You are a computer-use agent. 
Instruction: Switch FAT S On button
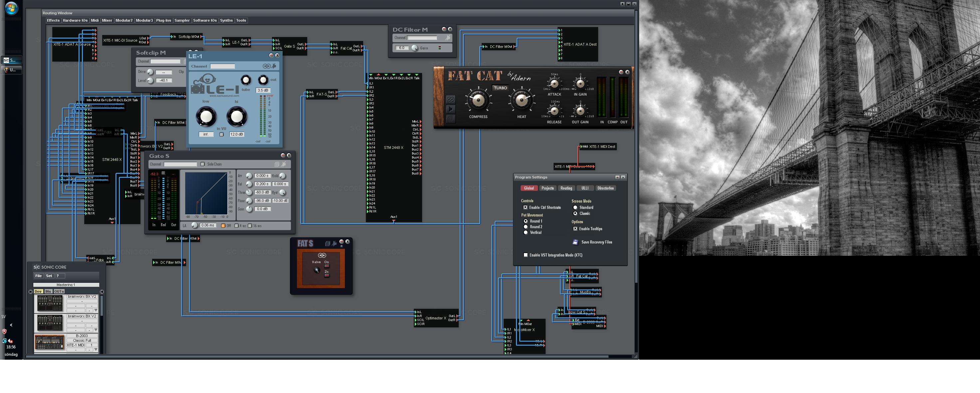click(327, 266)
